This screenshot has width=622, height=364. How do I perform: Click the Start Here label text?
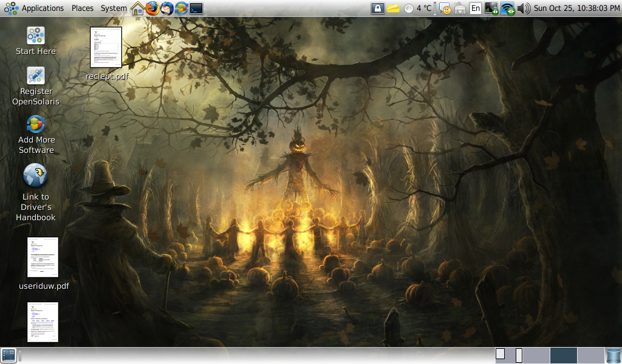tap(36, 51)
